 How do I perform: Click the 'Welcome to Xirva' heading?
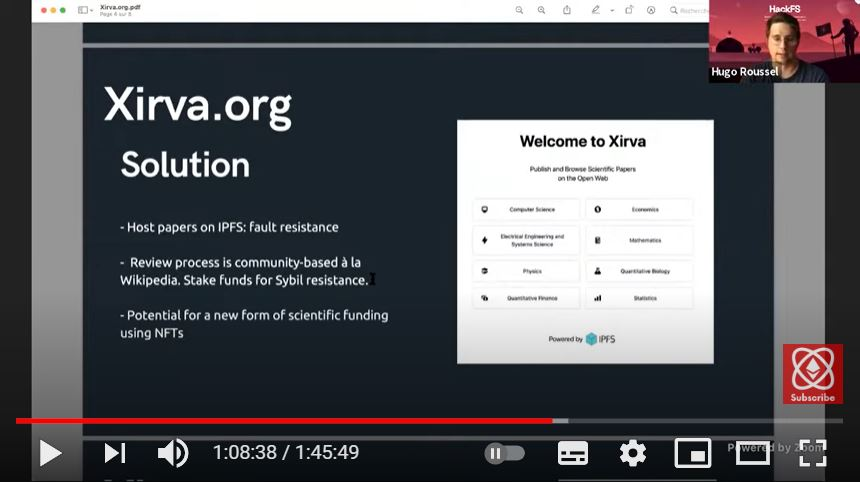tap(582, 141)
